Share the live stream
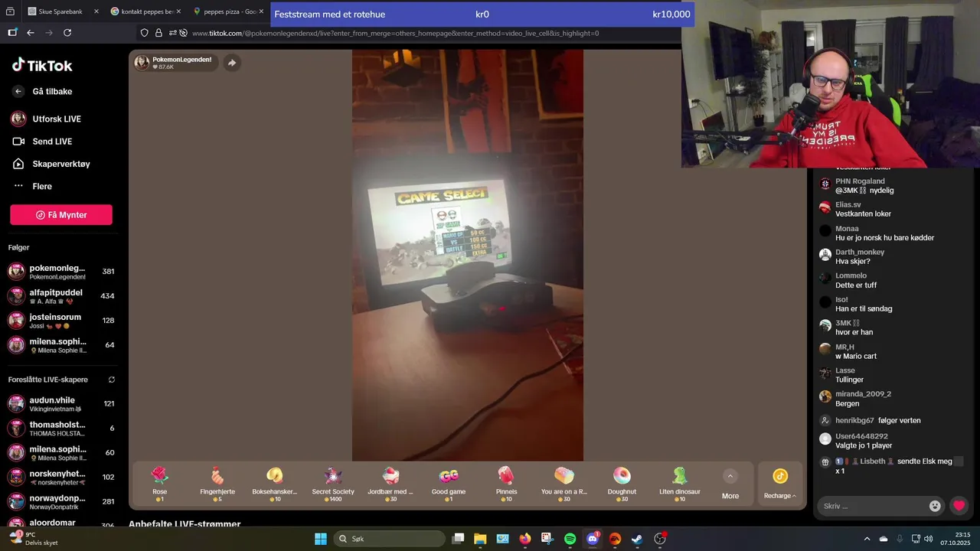Image resolution: width=980 pixels, height=551 pixels. tap(232, 63)
